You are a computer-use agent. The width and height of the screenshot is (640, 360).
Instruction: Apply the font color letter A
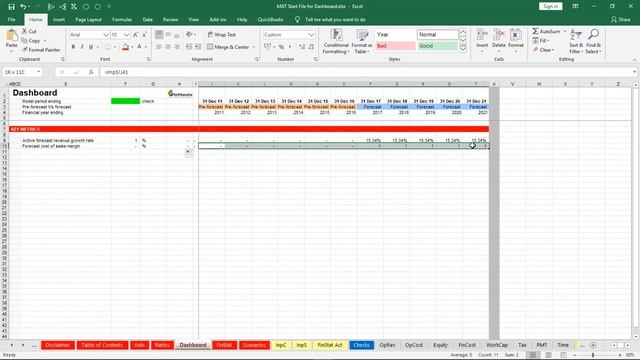click(139, 47)
